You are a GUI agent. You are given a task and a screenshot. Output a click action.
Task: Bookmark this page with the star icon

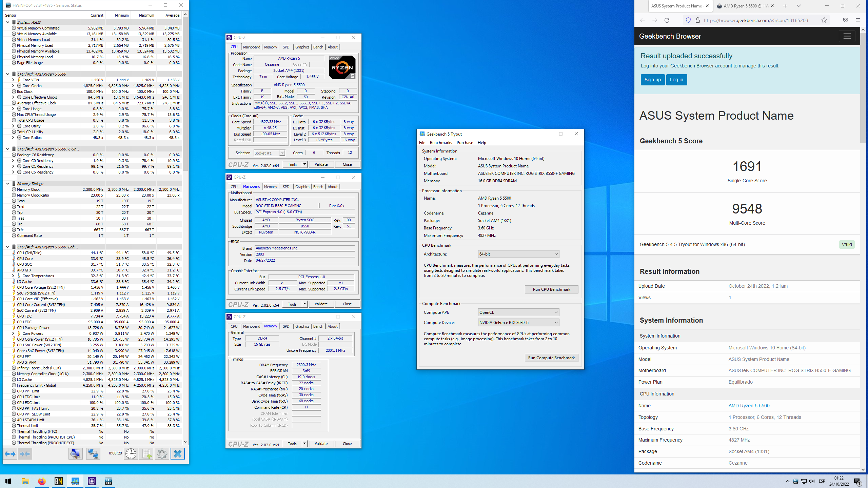click(x=824, y=20)
